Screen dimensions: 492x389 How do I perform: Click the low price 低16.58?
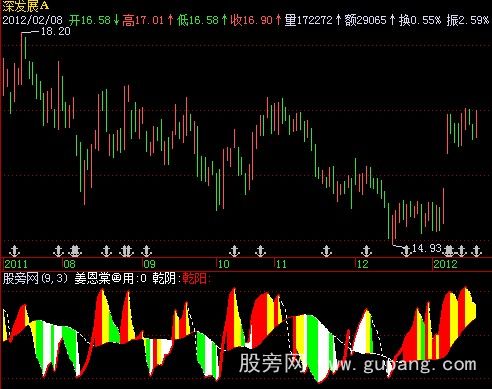point(197,20)
